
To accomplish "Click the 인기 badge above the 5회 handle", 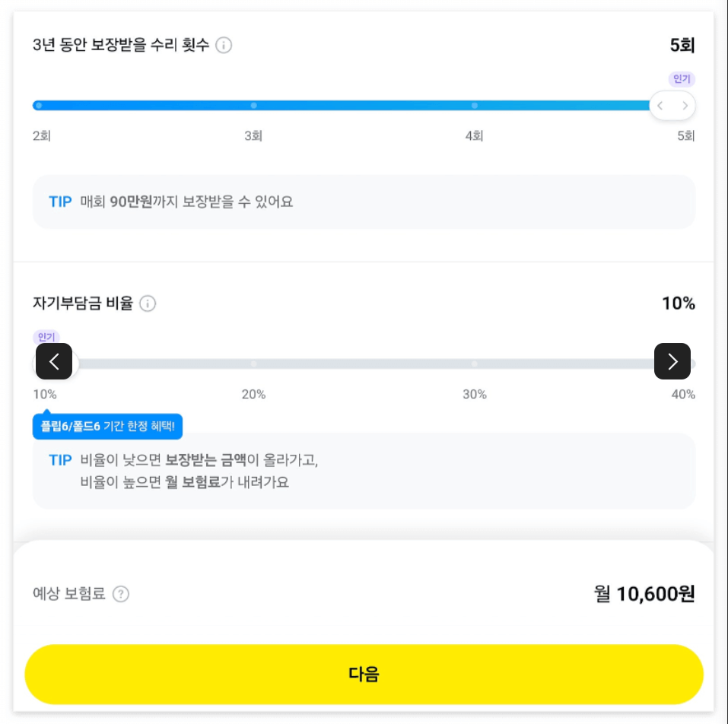I will (681, 78).
